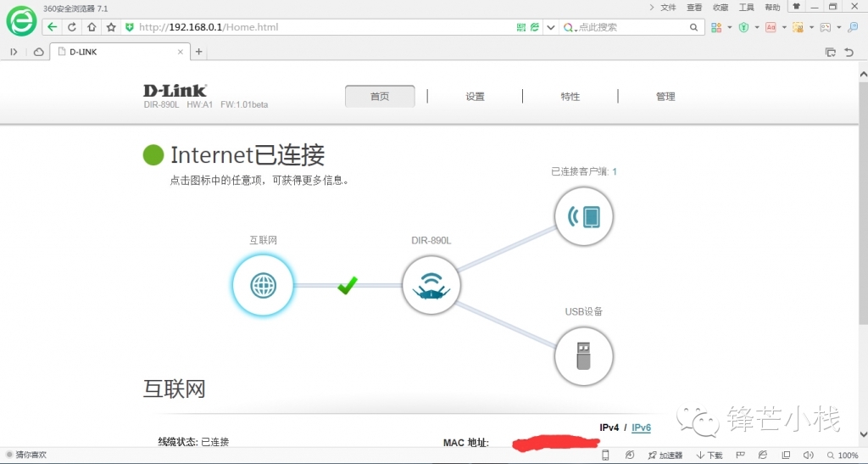Click the search magnifier in the search box
This screenshot has height=464, width=868.
pyautogui.click(x=693, y=27)
